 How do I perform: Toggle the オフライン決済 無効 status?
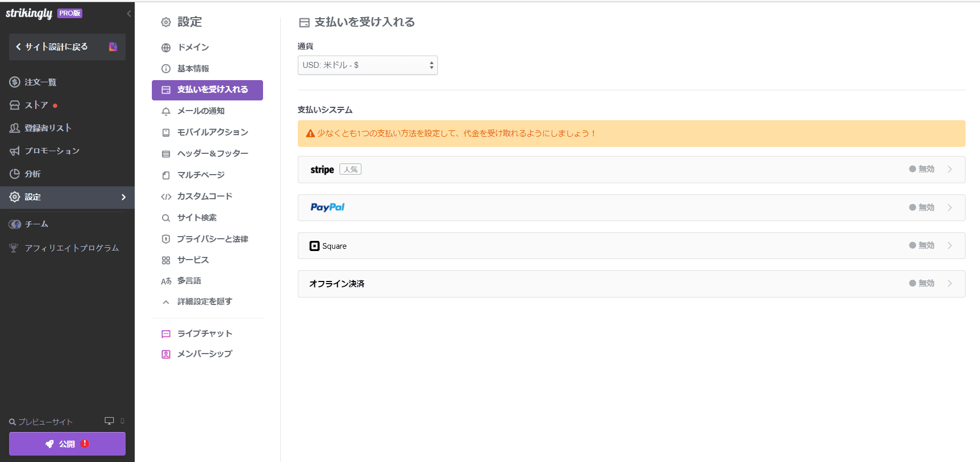[922, 284]
